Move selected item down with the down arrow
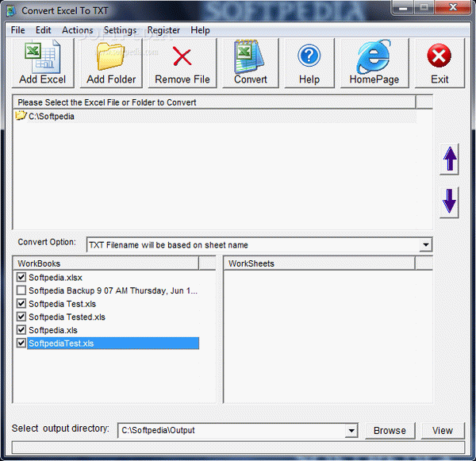This screenshot has width=476, height=461. (x=449, y=202)
